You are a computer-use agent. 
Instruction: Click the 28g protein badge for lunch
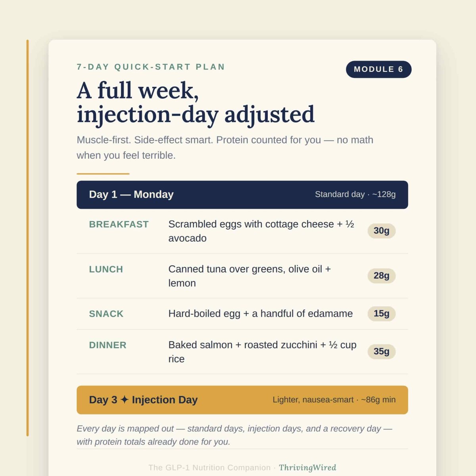click(x=381, y=276)
